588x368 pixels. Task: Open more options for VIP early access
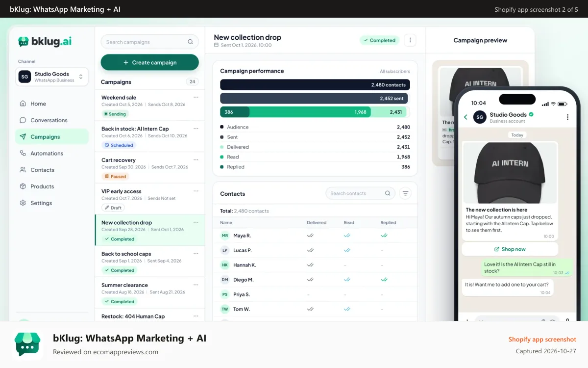[x=196, y=191]
